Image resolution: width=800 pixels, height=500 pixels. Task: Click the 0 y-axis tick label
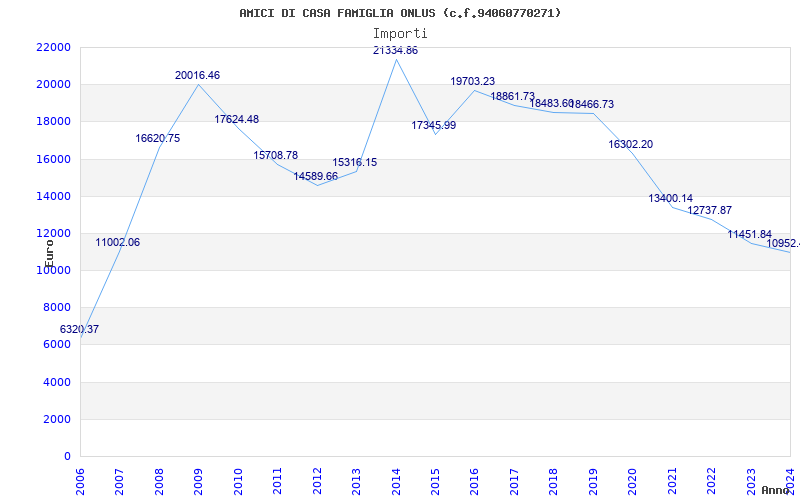pyautogui.click(x=67, y=457)
